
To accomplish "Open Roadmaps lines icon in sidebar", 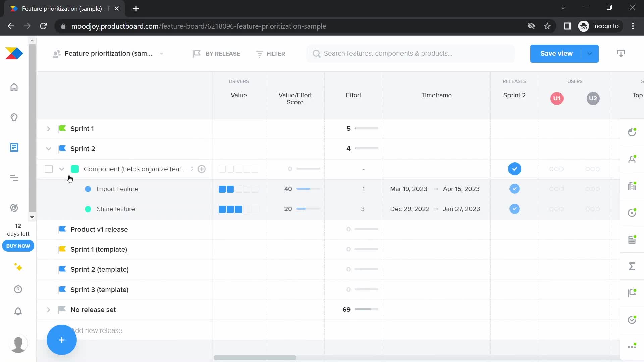I will [x=14, y=178].
